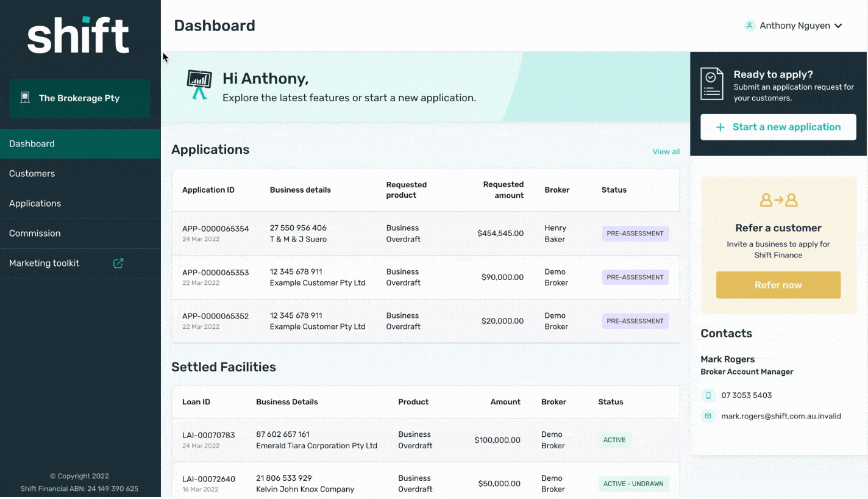This screenshot has height=499, width=868.
Task: Click the phone icon beside 07 3053 5403
Action: click(708, 395)
